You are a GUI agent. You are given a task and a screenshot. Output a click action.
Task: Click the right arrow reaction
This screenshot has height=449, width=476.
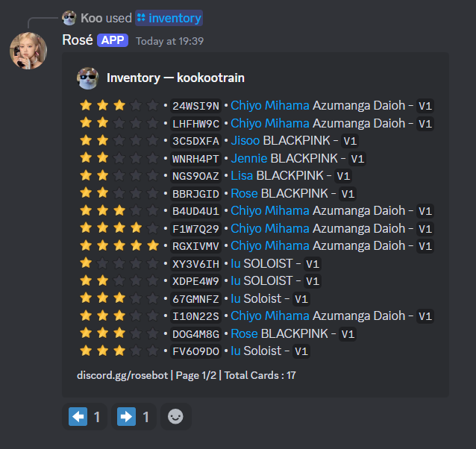[134, 416]
